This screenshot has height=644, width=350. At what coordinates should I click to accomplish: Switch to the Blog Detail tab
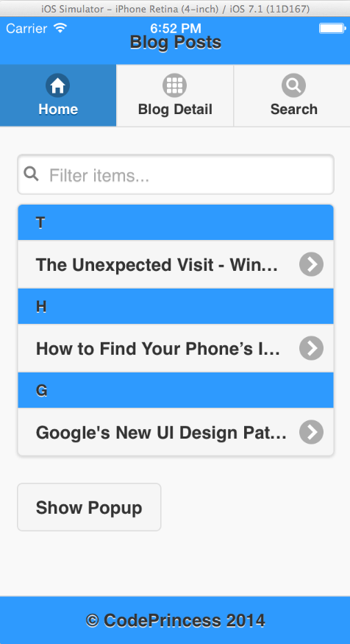175,95
